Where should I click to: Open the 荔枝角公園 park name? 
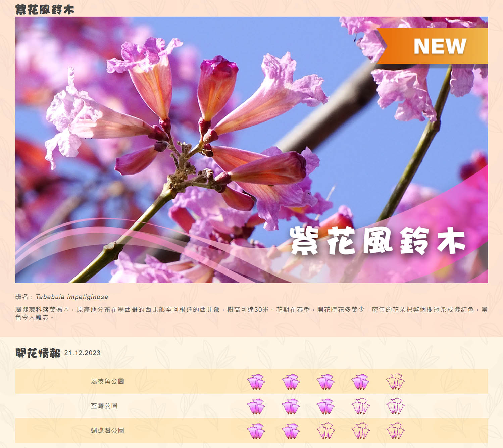pyautogui.click(x=107, y=381)
